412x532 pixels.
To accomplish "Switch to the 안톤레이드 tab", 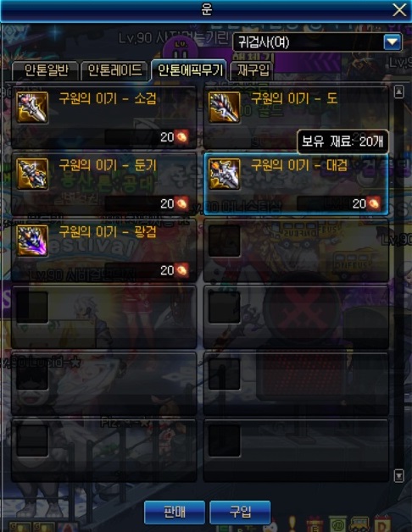I will [x=114, y=70].
